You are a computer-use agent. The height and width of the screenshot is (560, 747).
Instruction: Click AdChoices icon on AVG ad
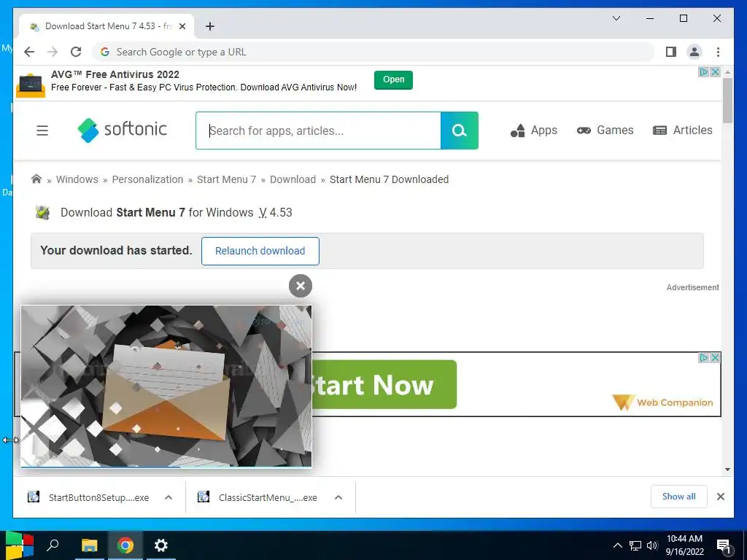[x=704, y=72]
